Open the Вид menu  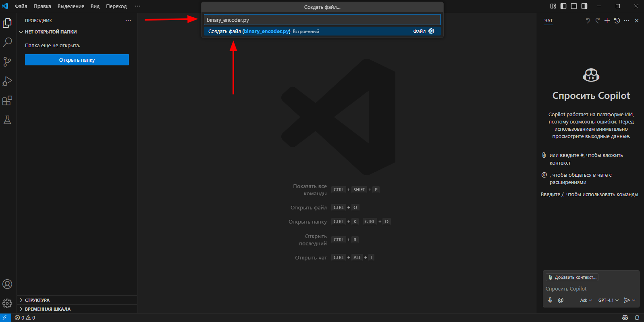tap(95, 6)
